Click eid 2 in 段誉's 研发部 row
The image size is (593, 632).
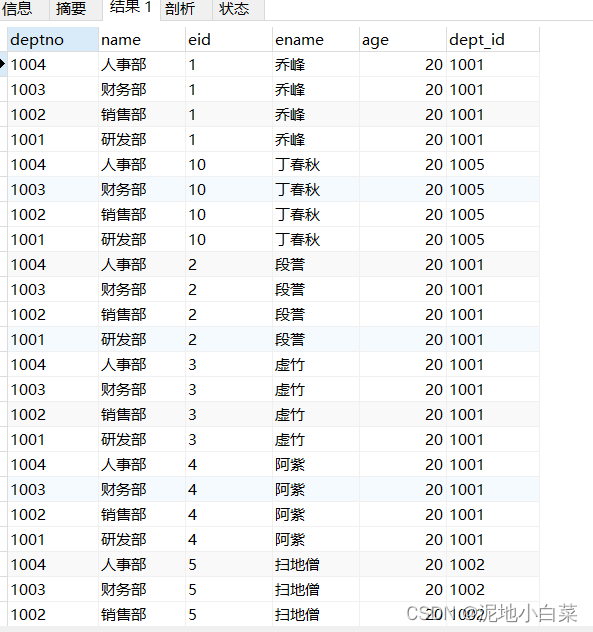click(x=229, y=339)
